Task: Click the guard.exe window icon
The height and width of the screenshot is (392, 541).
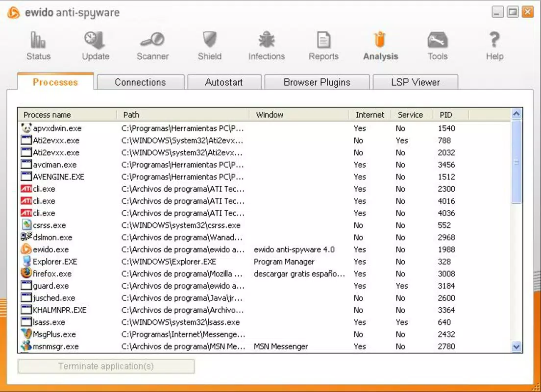Action: (x=26, y=286)
